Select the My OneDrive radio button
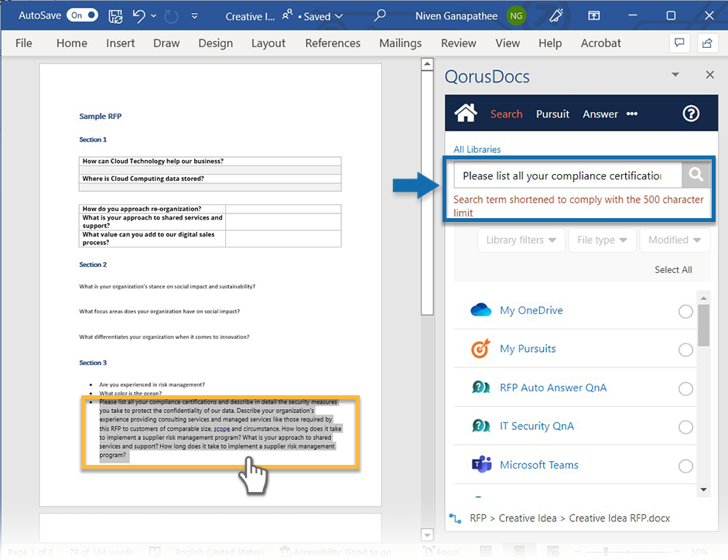 [x=685, y=311]
